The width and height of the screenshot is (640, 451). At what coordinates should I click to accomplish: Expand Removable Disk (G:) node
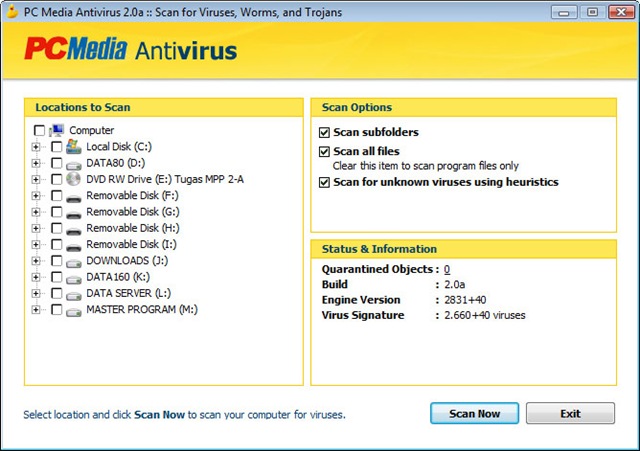coord(36,212)
